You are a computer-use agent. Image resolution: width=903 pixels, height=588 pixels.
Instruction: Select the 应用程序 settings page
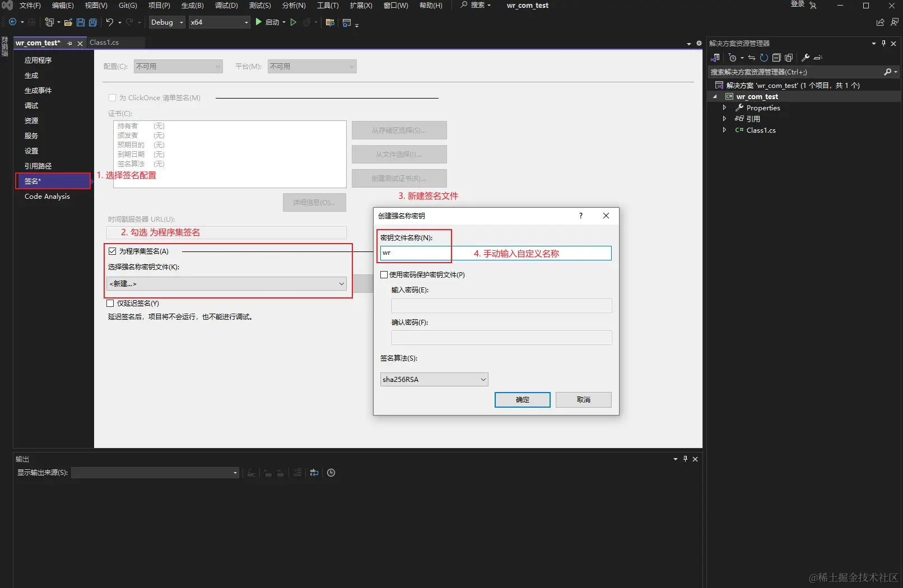pos(38,60)
